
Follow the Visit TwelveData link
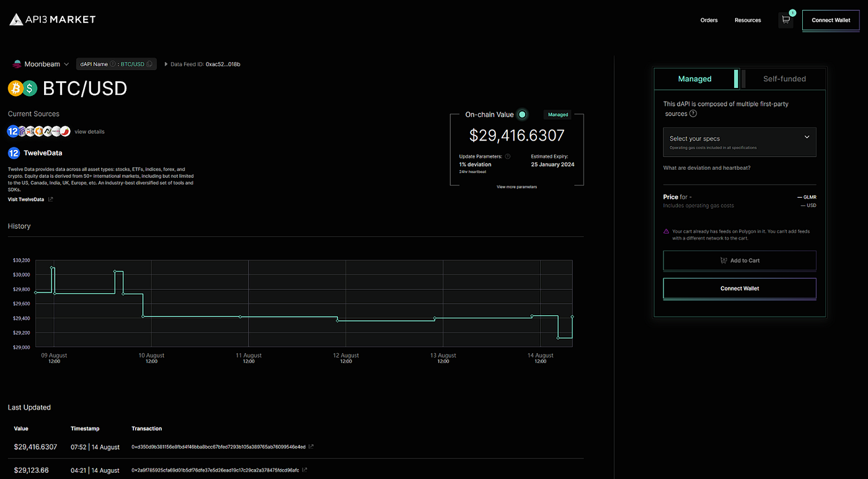pos(26,200)
